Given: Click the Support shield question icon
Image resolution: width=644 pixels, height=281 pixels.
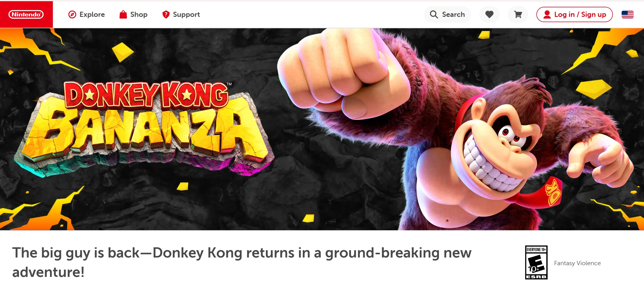Looking at the screenshot, I should coord(166,15).
